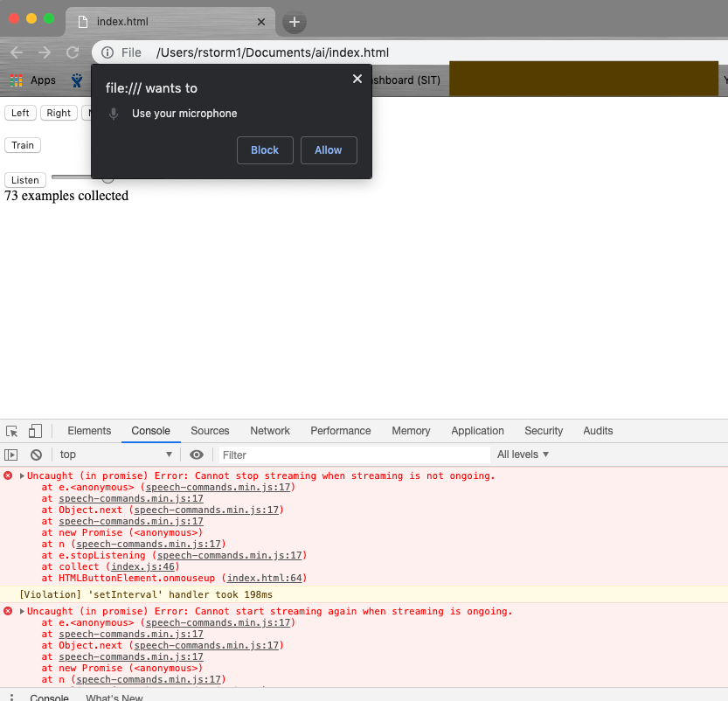Reload the page with the refresh icon
Viewport: 728px width, 701px height.
[72, 52]
